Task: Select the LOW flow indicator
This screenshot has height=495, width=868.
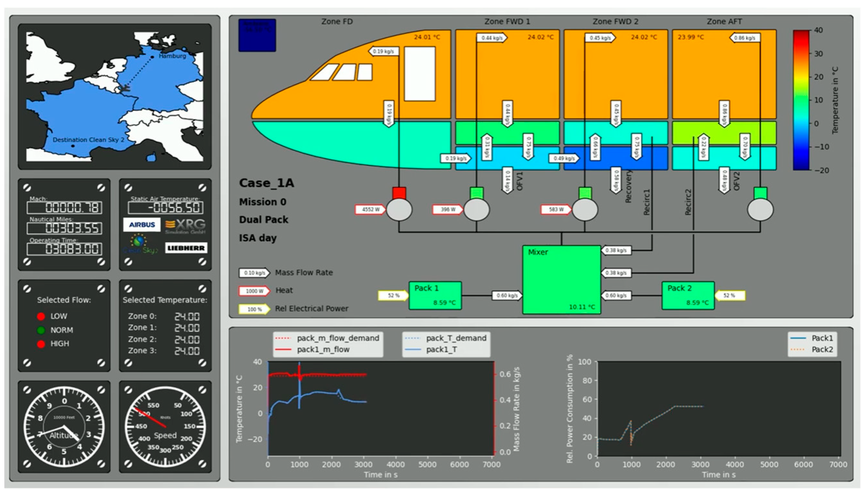Action: click(x=41, y=317)
